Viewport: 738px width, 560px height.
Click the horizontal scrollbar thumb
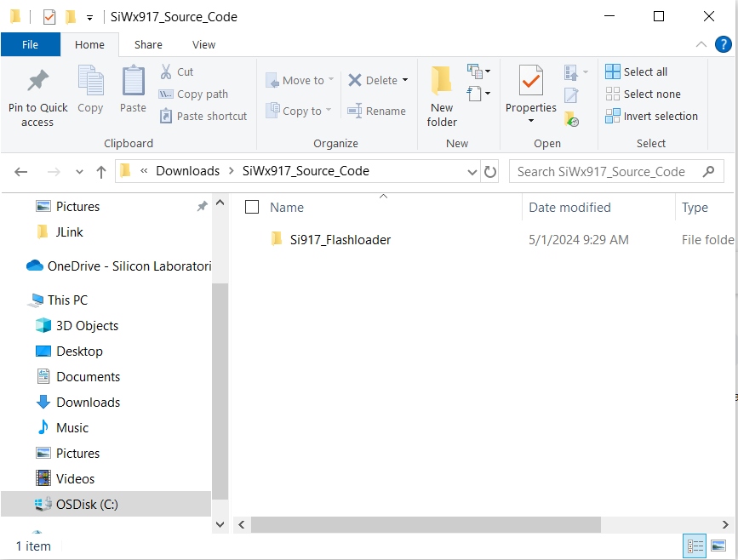point(426,524)
